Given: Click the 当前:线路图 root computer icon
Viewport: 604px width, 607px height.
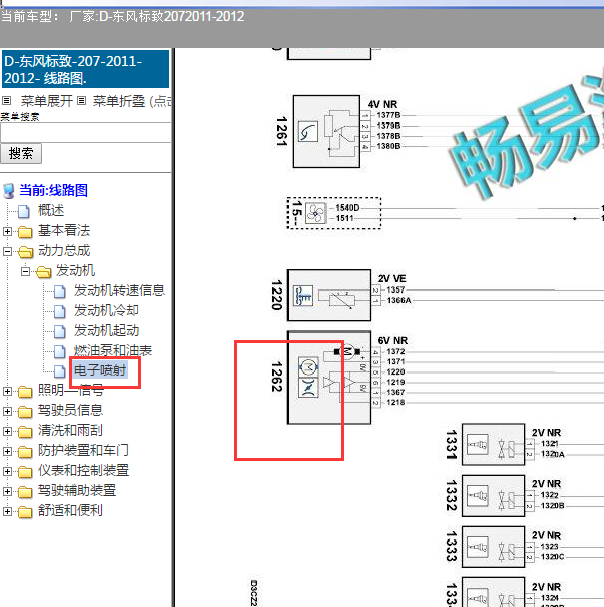Looking at the screenshot, I should pyautogui.click(x=9, y=191).
